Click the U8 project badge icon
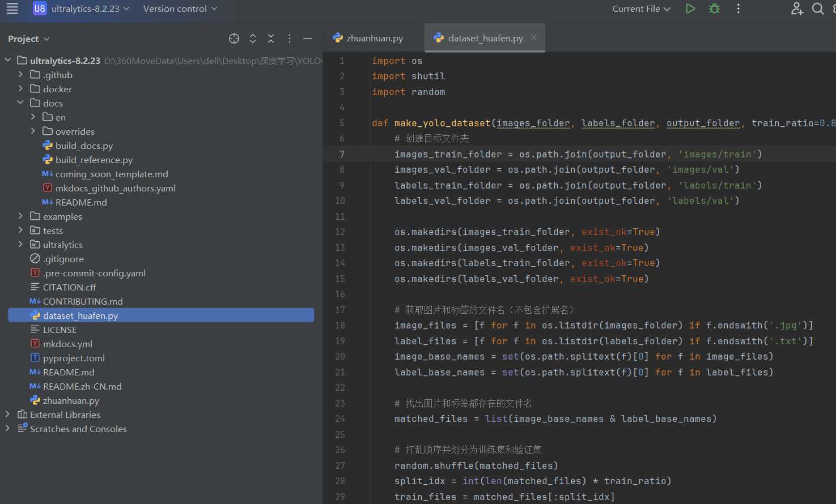836x504 pixels. coord(40,8)
